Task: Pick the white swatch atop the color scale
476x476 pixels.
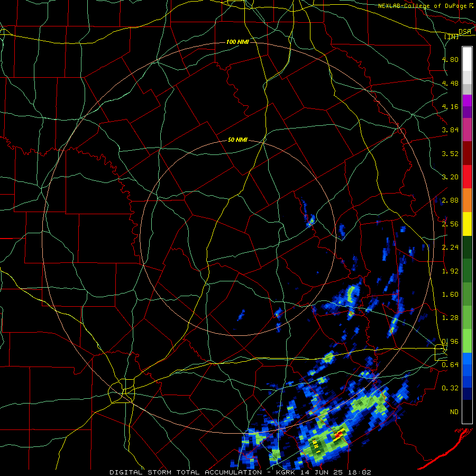Action: [x=467, y=59]
